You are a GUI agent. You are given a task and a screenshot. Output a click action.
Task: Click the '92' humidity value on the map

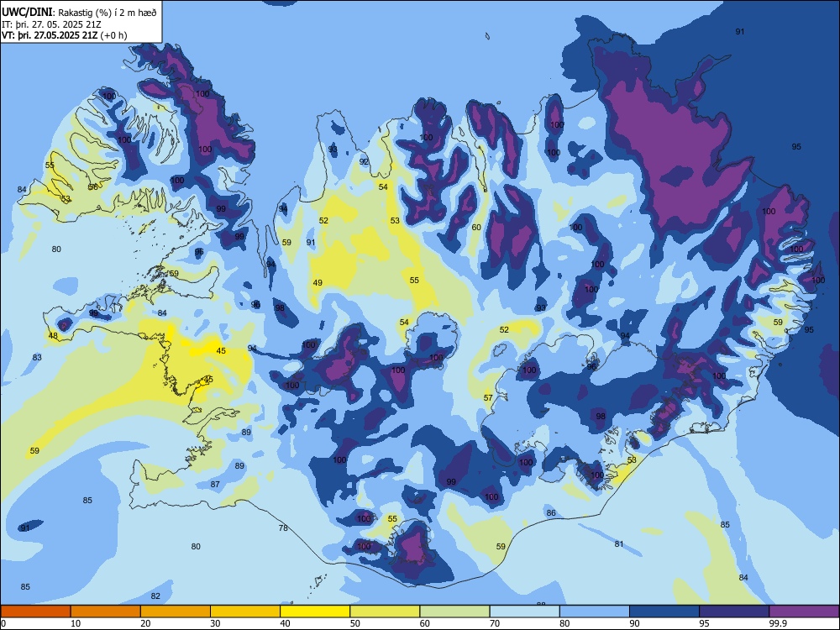tap(364, 161)
